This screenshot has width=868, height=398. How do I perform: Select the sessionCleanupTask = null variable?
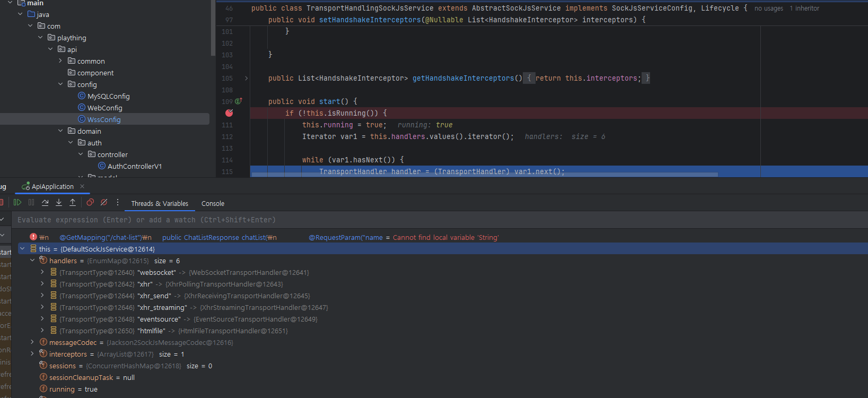click(x=87, y=377)
